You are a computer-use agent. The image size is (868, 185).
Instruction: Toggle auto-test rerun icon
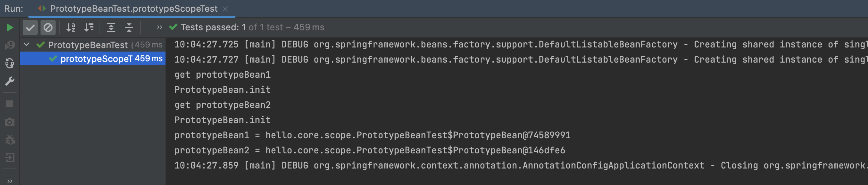coord(10,63)
